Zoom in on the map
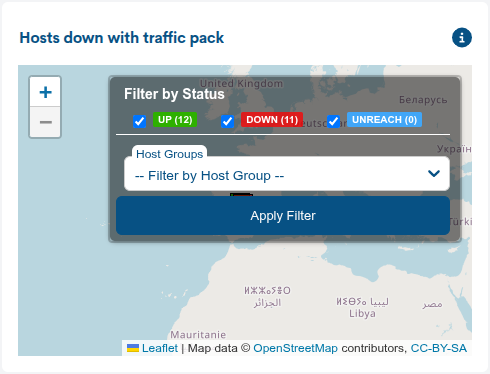This screenshot has width=490, height=374. (45, 92)
